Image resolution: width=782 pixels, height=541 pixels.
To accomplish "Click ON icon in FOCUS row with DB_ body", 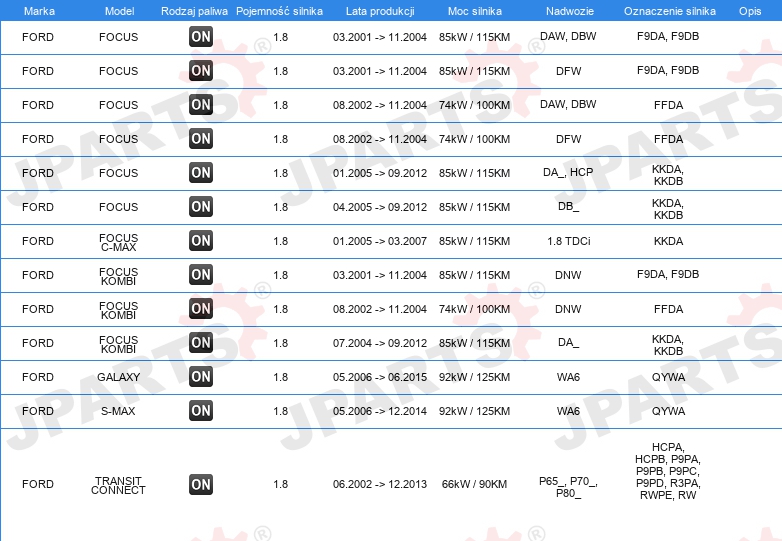I will [x=201, y=206].
